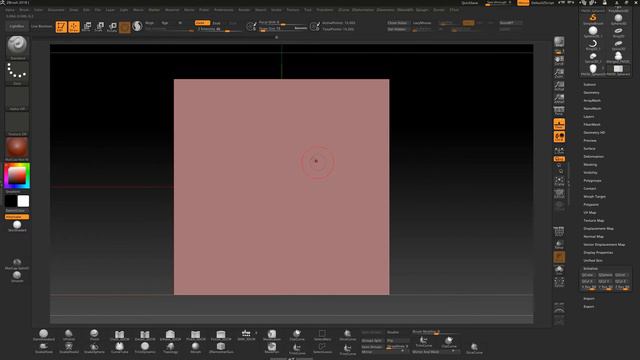Click the orange button below the color swatches
This screenshot has height=360, width=640.
[x=17, y=217]
